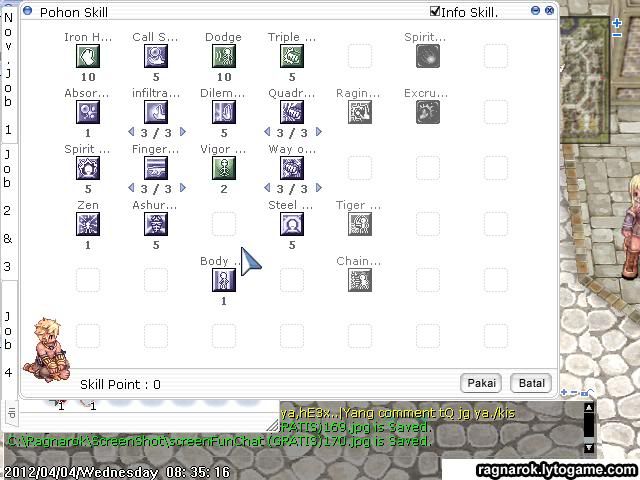Toggle the Info Skill checkbox
Image resolution: width=640 pixels, height=480 pixels.
[435, 11]
